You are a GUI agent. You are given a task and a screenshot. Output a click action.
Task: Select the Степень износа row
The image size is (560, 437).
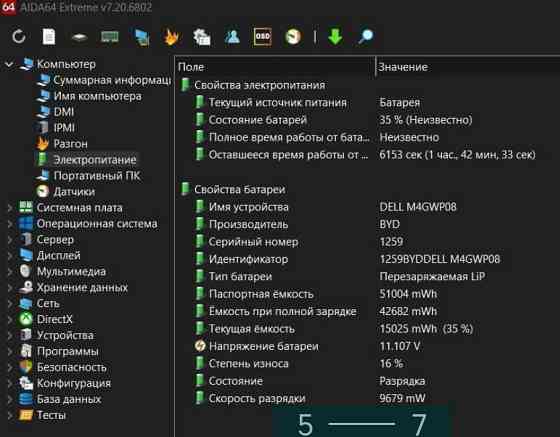tap(368, 363)
